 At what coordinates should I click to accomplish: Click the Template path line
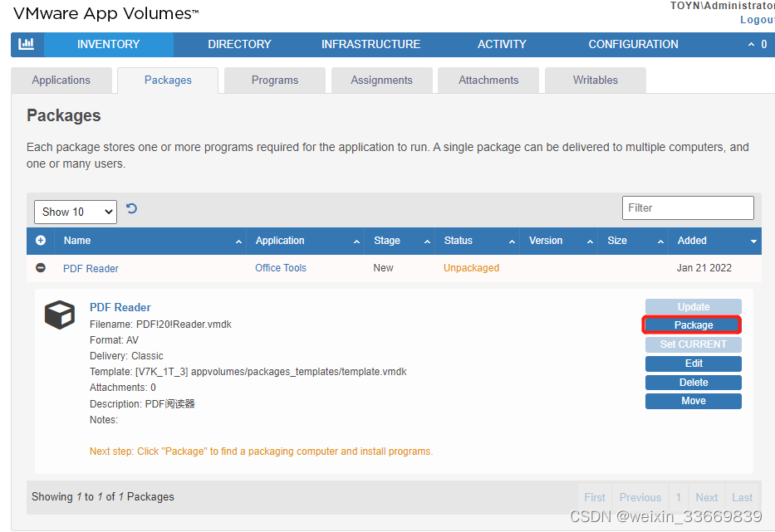tap(248, 372)
